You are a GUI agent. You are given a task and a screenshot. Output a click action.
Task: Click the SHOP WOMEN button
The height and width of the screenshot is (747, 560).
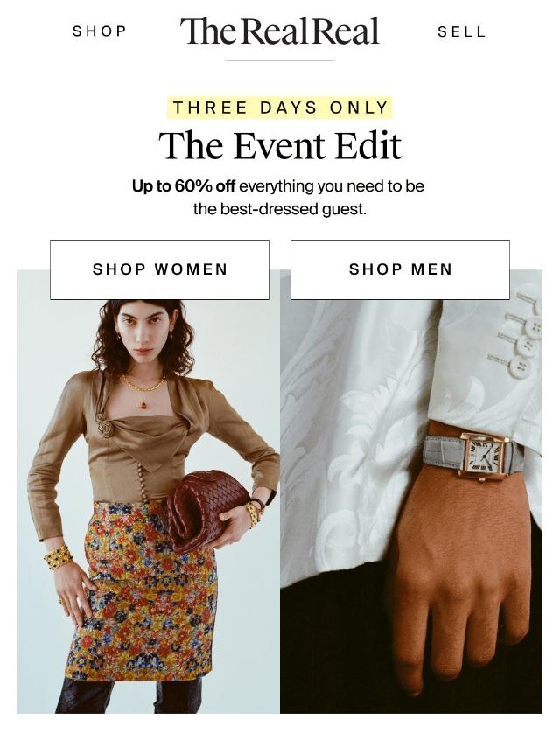[x=159, y=269]
